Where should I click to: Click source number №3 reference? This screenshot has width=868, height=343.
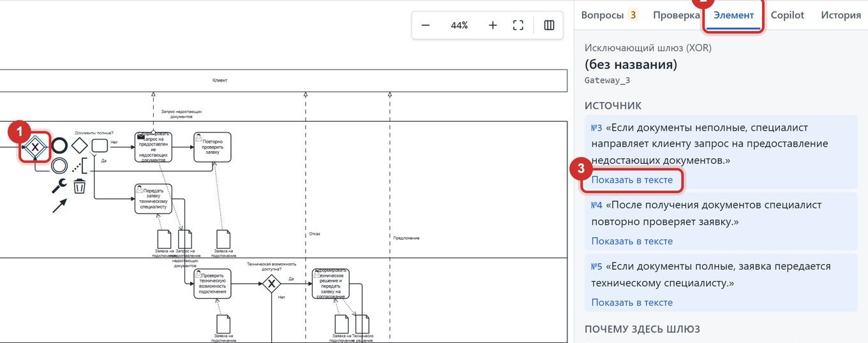point(597,128)
